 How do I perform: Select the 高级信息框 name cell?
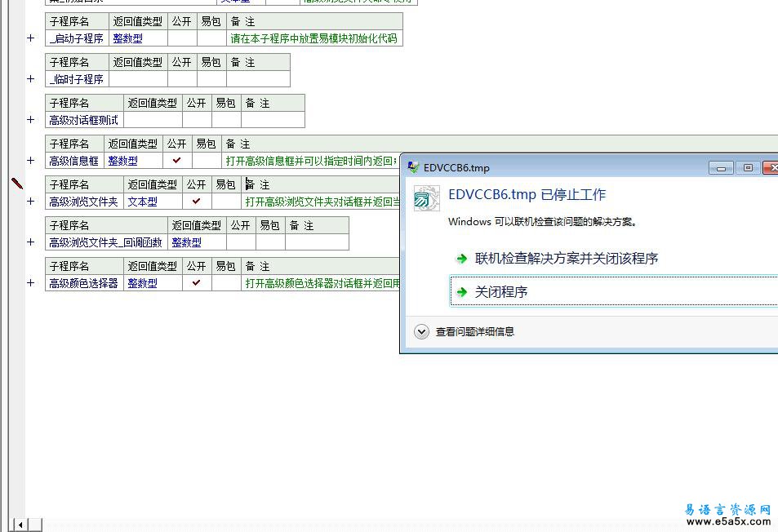pos(74,161)
